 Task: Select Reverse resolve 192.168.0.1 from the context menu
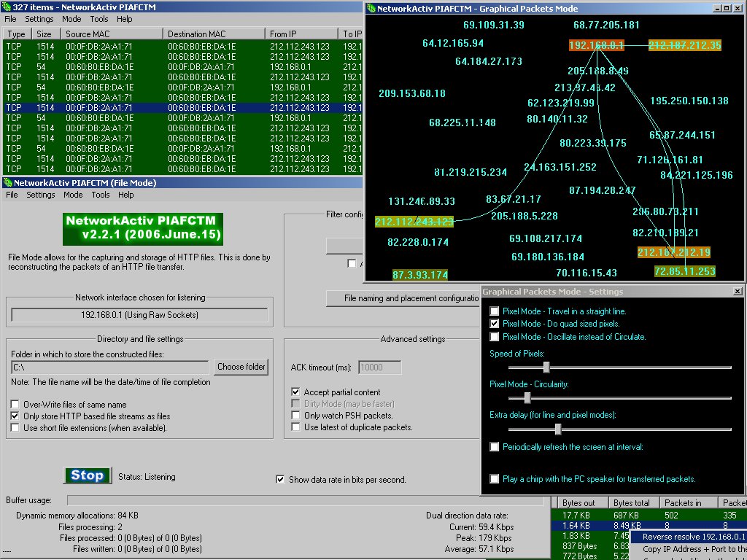pos(693,536)
